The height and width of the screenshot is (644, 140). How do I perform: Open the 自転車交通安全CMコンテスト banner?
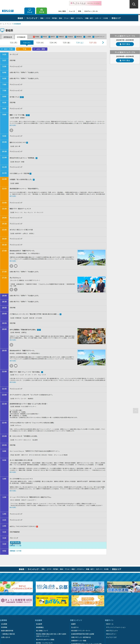[x=88, y=587]
